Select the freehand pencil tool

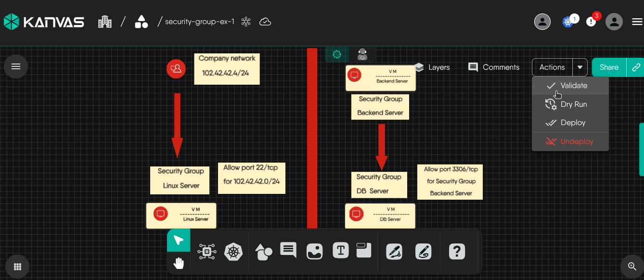coord(423,252)
